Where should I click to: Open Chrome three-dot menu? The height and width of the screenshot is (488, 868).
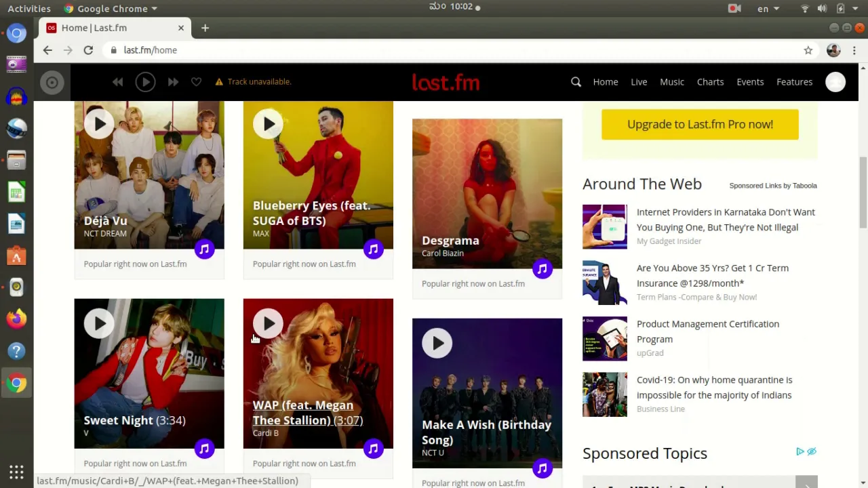click(854, 50)
